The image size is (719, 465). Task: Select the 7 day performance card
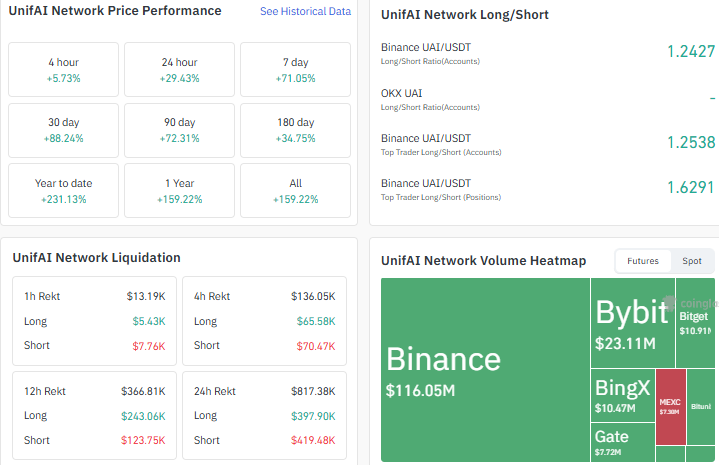[x=295, y=70]
